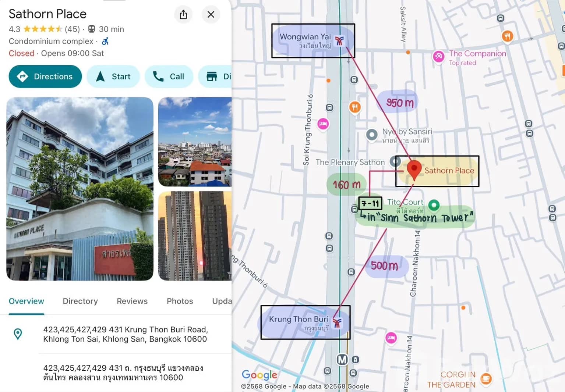Expand opening hours at 'Opens 09:00 Sat'
This screenshot has height=392, width=565.
(73, 53)
